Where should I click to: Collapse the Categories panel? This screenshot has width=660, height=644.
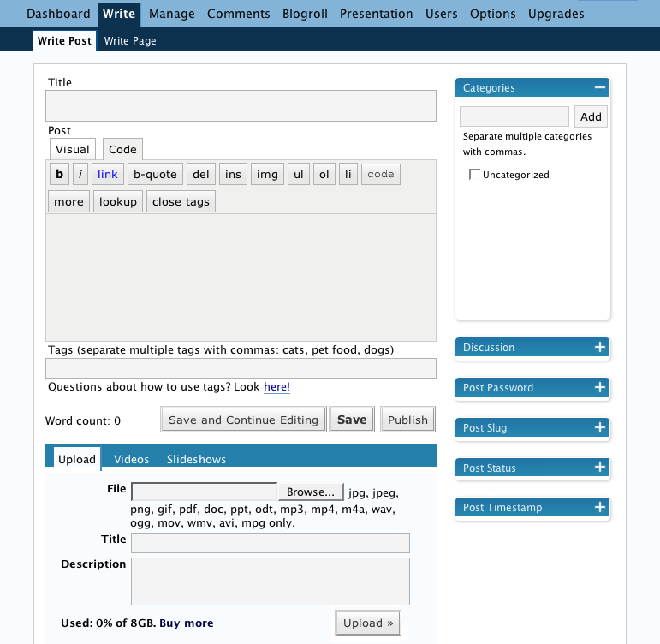(599, 87)
